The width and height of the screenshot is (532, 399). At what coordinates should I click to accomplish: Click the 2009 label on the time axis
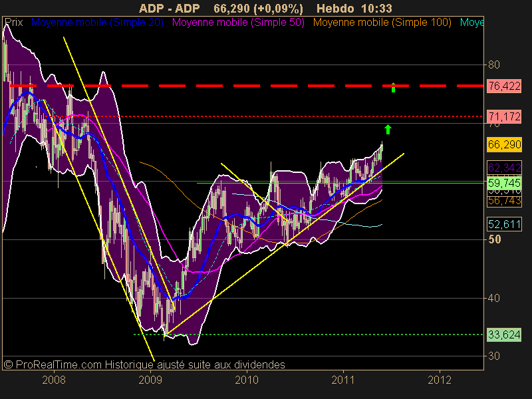pos(150,380)
